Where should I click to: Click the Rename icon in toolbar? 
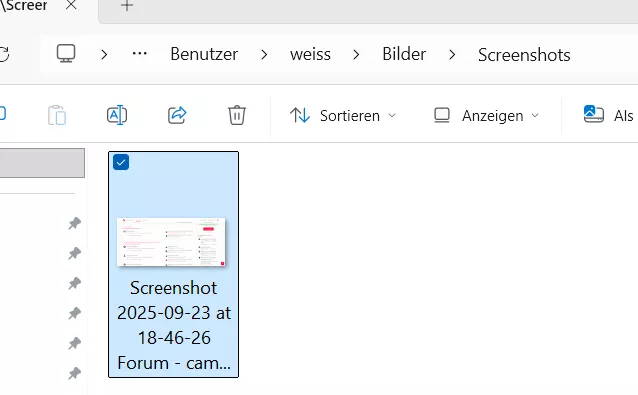coord(117,115)
